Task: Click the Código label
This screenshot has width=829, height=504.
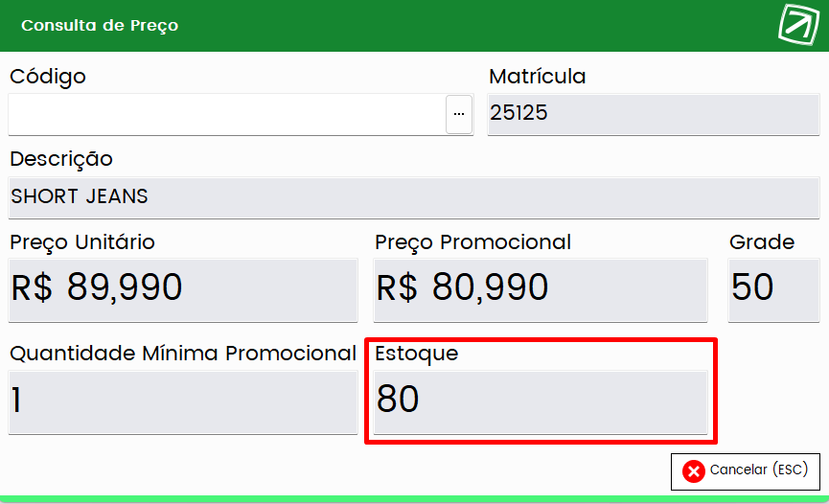Action: (48, 78)
